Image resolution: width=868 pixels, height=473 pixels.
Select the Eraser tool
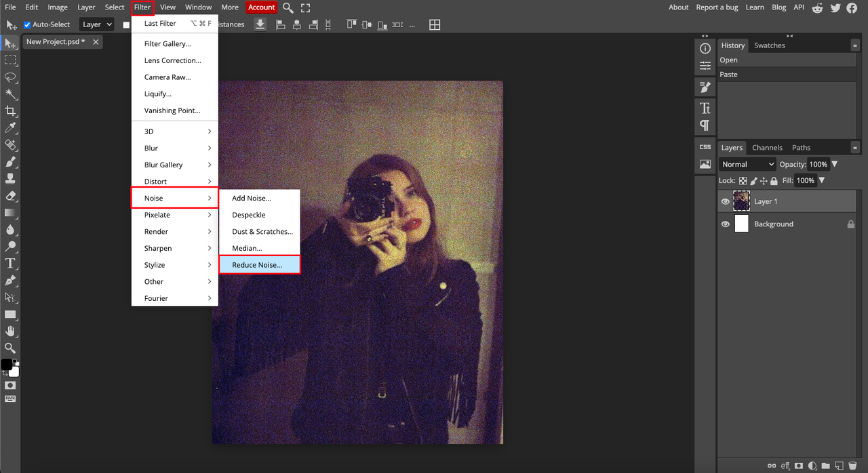pyautogui.click(x=10, y=196)
